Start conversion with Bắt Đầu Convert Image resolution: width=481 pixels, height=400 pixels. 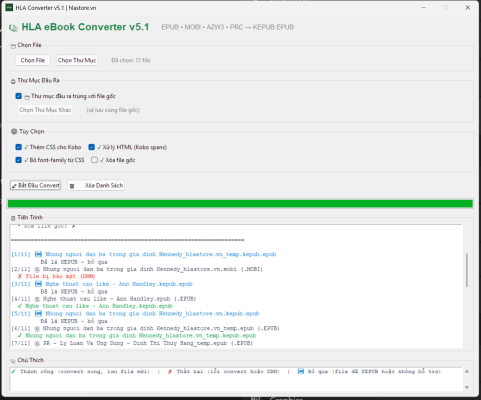[x=35, y=185]
